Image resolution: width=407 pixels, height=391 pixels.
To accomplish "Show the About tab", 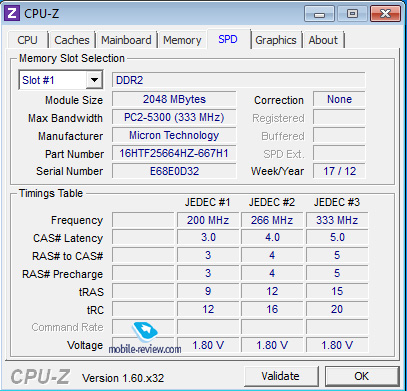I will click(323, 40).
